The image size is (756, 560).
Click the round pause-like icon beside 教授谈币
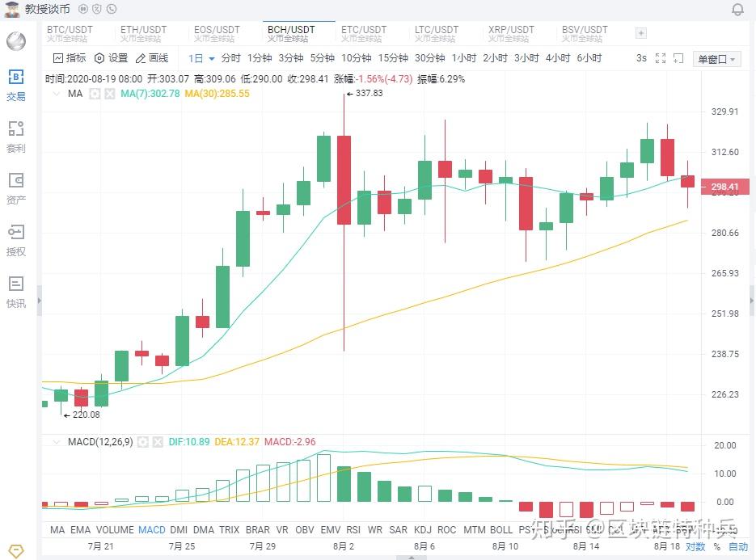click(x=83, y=9)
